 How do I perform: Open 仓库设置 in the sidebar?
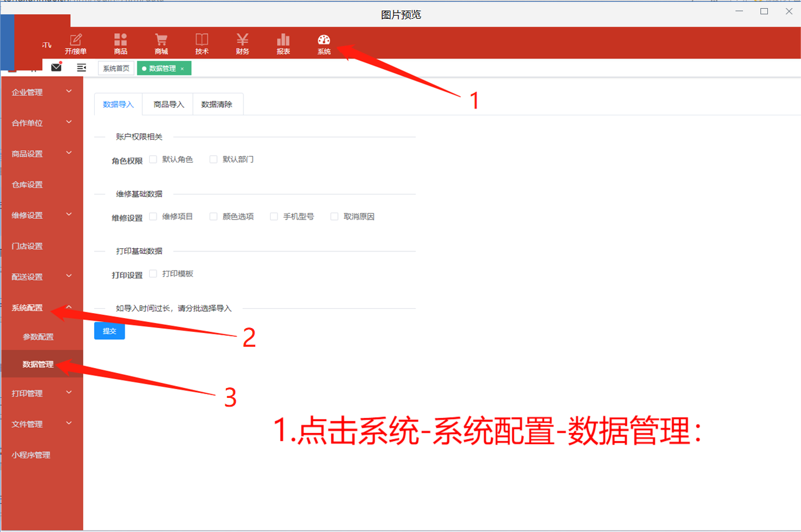[x=42, y=185]
